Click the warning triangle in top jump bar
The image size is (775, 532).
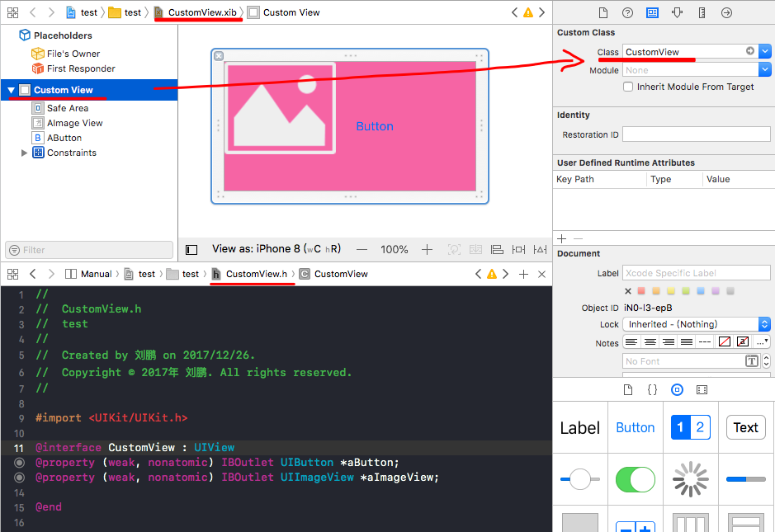coord(528,13)
